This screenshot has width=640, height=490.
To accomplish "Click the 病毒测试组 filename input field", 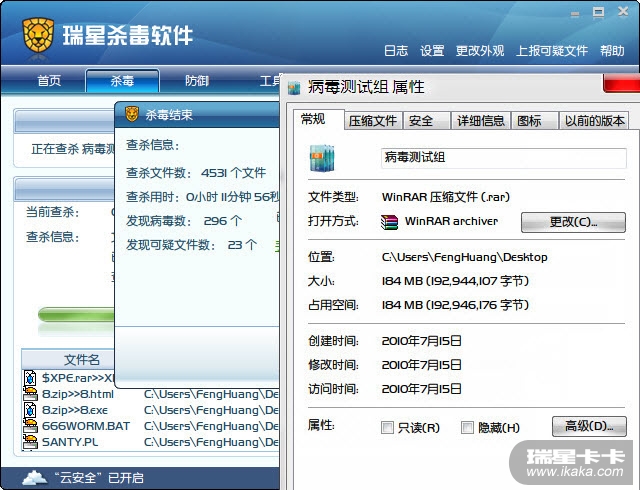I will pyautogui.click(x=504, y=158).
